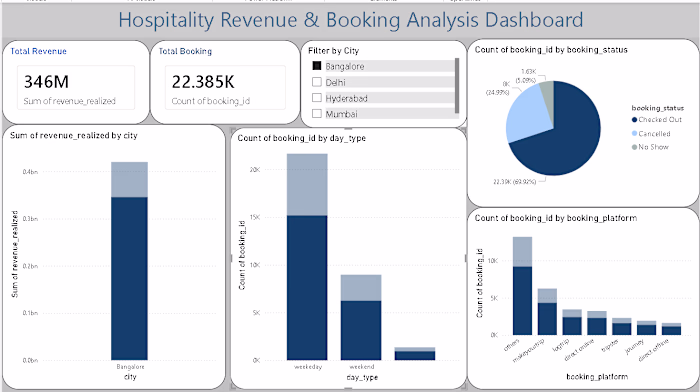Image resolution: width=700 pixels, height=392 pixels.
Task: Select the direct offline platform bar
Action: pos(671,329)
